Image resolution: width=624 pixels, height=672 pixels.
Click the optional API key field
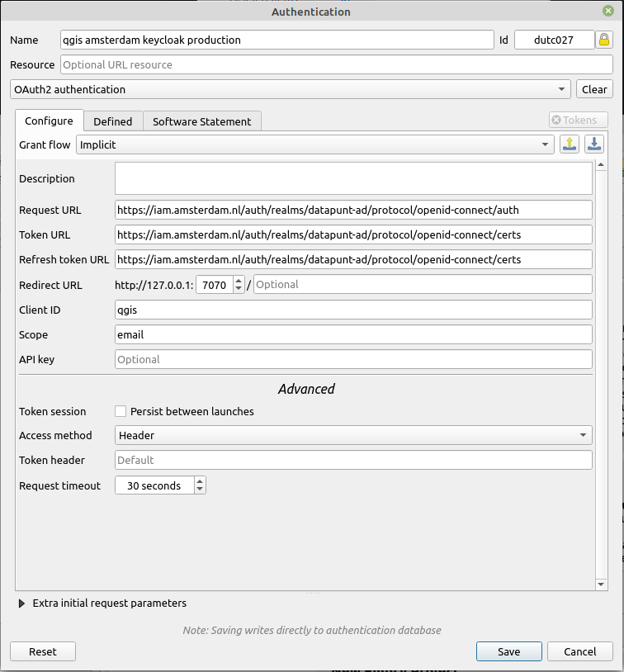pos(353,359)
